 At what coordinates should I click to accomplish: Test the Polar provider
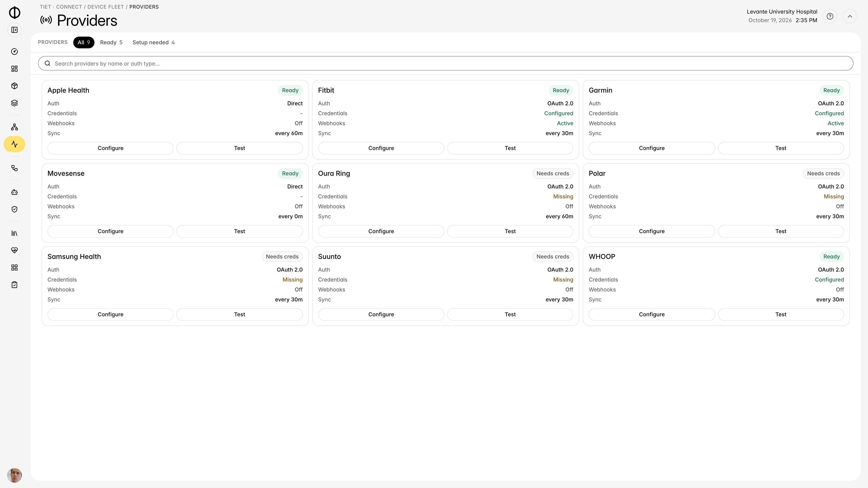pos(781,231)
